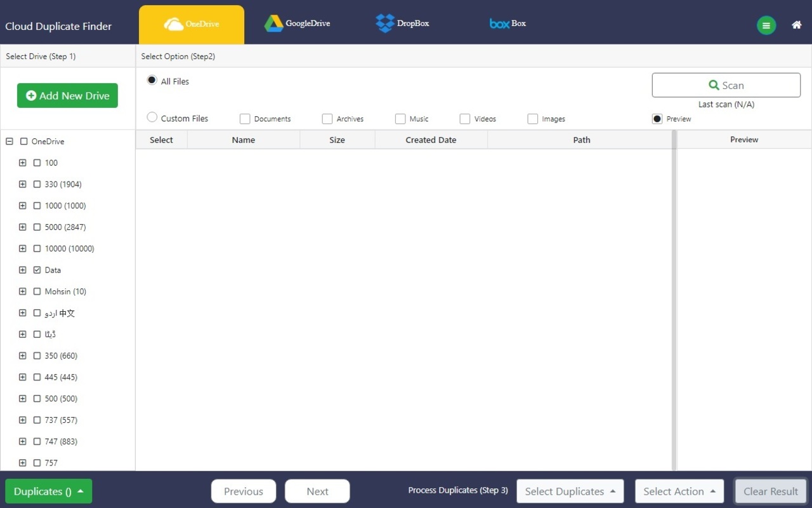The image size is (812, 508).
Task: Enable the Documents filter checkbox
Action: tap(244, 119)
